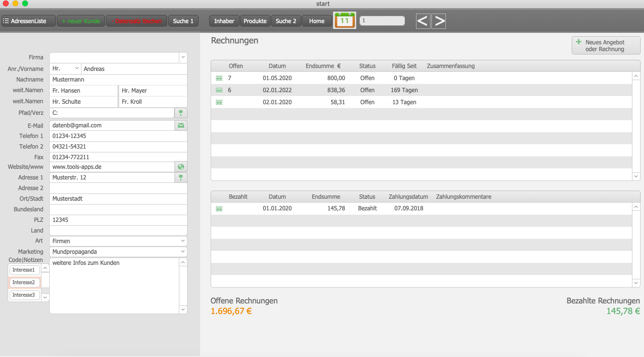Viewport: 644px width, 357px height.
Task: Go to next record with right arrow
Action: 439,21
